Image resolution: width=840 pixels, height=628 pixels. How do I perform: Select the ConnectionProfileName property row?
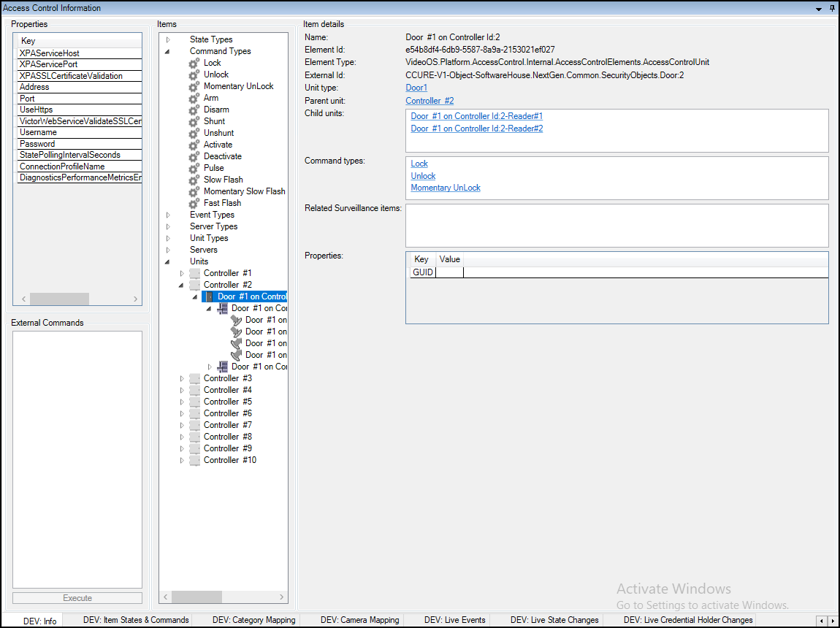[x=80, y=166]
